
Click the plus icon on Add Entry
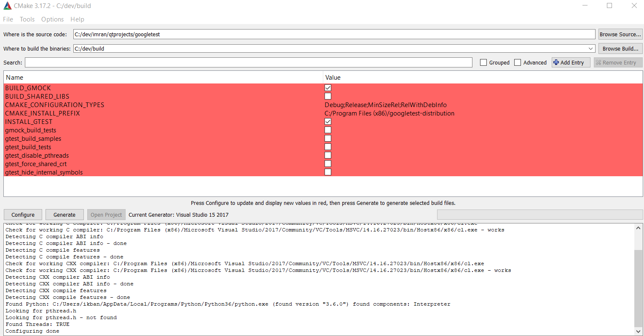tap(556, 62)
